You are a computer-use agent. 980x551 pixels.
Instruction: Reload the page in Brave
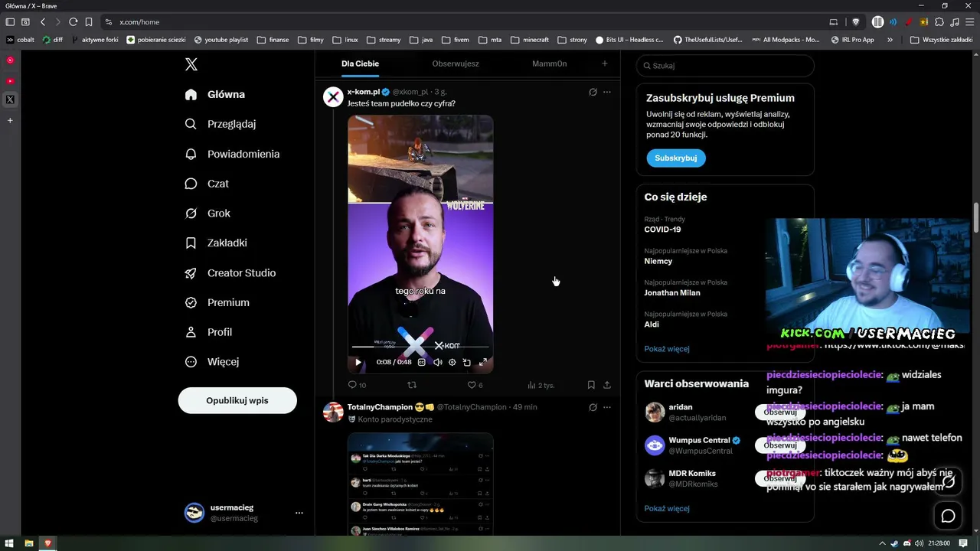pos(73,22)
